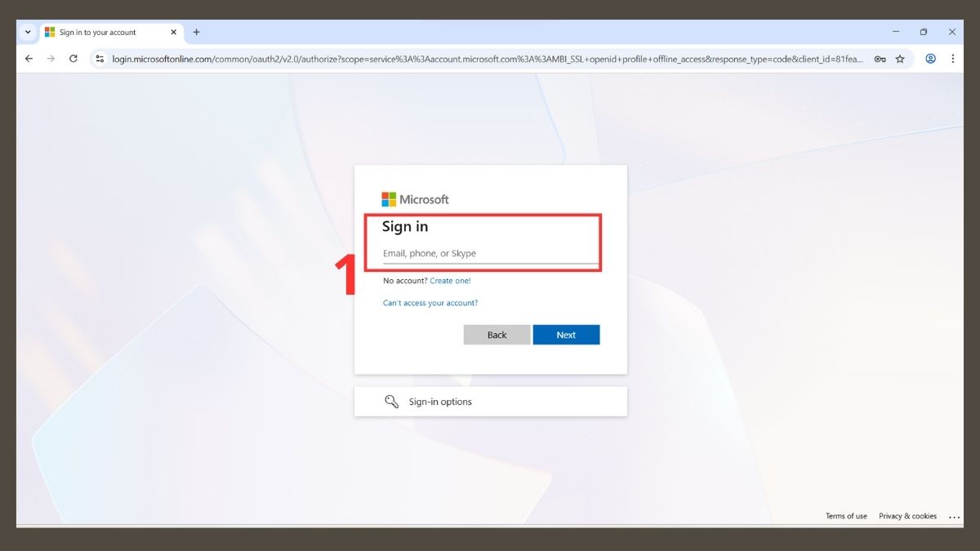The image size is (980, 551).
Task: Open Sign-in options
Action: pyautogui.click(x=491, y=402)
